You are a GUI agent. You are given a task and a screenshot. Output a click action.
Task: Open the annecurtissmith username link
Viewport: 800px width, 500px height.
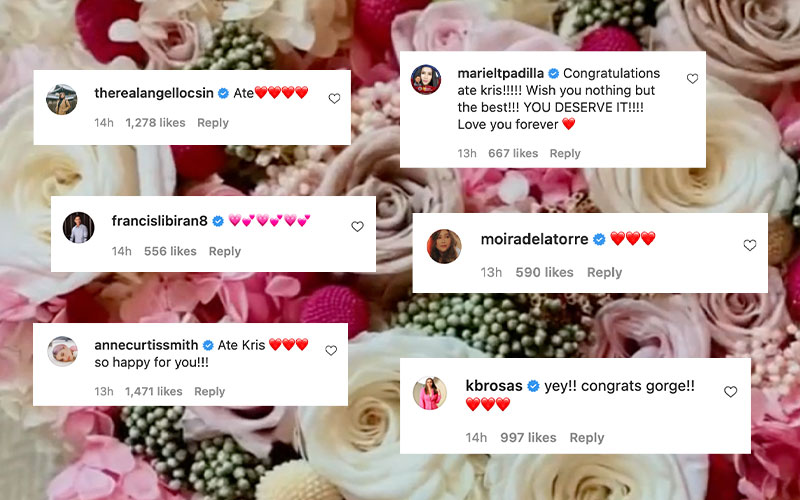click(x=146, y=345)
